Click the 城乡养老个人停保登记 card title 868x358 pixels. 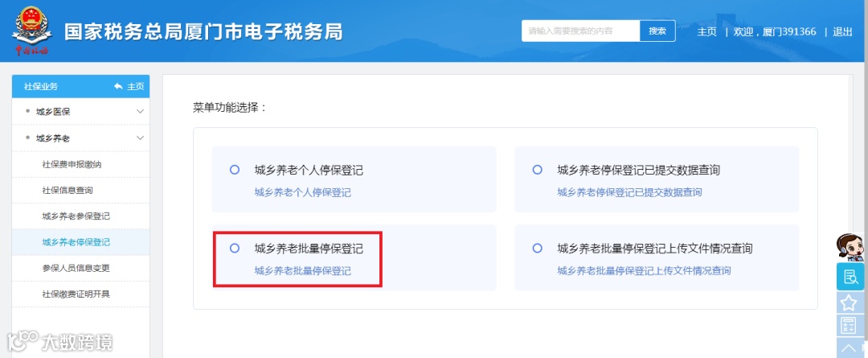(x=309, y=170)
